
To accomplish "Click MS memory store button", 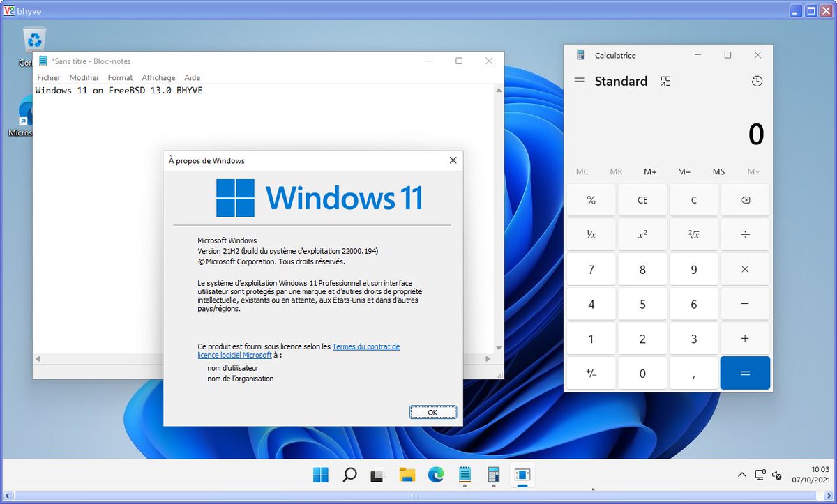I will [x=718, y=171].
